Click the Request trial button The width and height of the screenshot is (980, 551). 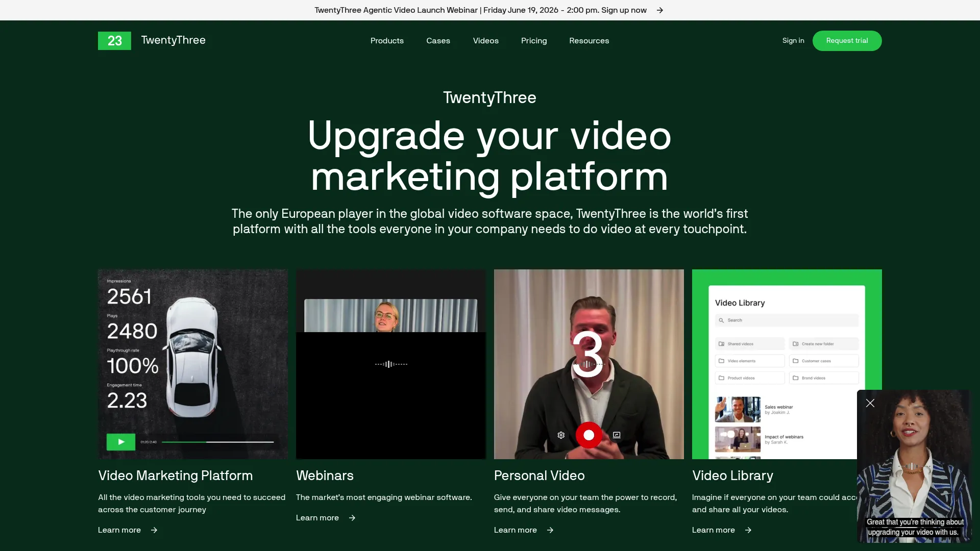[847, 41]
